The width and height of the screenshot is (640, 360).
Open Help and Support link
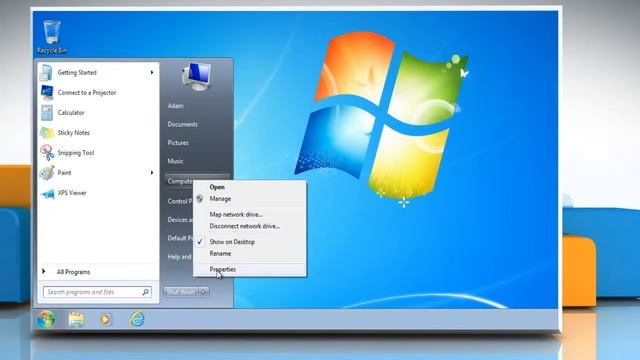click(180, 257)
